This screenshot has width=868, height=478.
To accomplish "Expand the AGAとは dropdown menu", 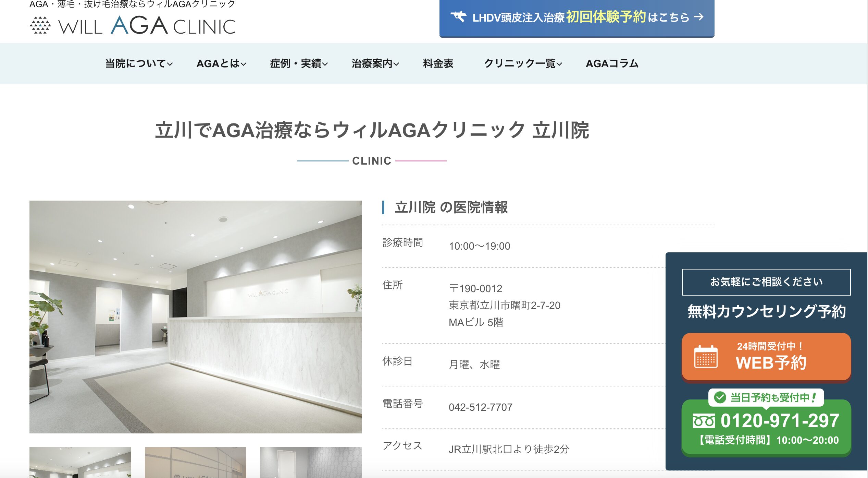I will click(x=221, y=63).
